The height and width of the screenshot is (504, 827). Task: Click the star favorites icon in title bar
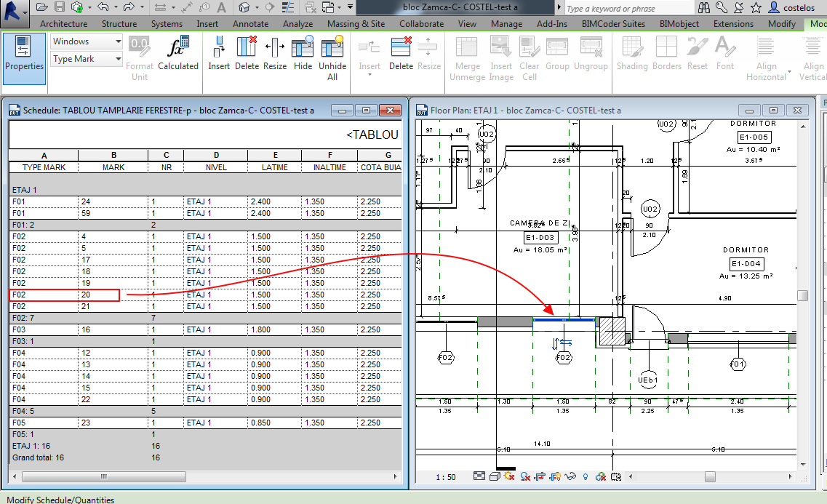756,7
